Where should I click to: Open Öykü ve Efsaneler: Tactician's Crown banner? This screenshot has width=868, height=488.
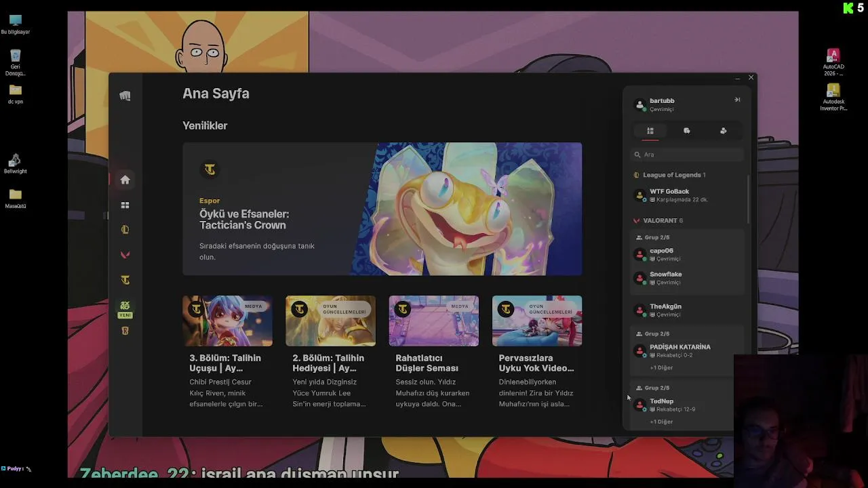pos(382,209)
